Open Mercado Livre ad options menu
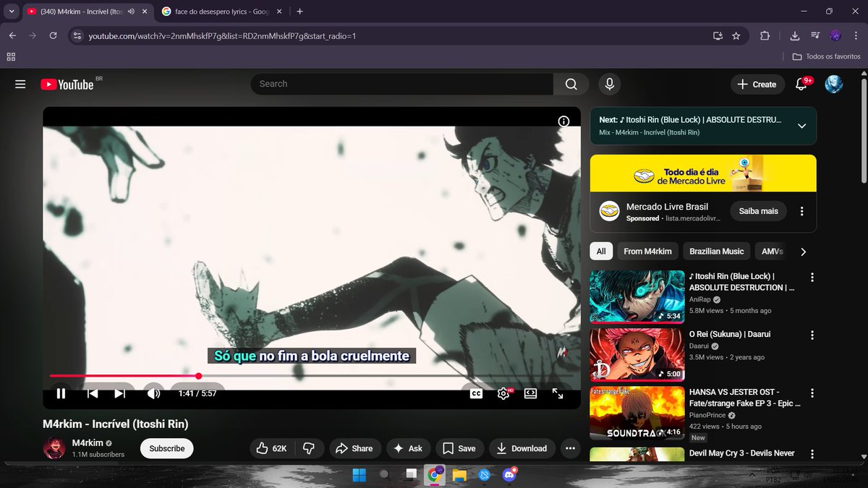This screenshot has width=868, height=488. (x=801, y=211)
